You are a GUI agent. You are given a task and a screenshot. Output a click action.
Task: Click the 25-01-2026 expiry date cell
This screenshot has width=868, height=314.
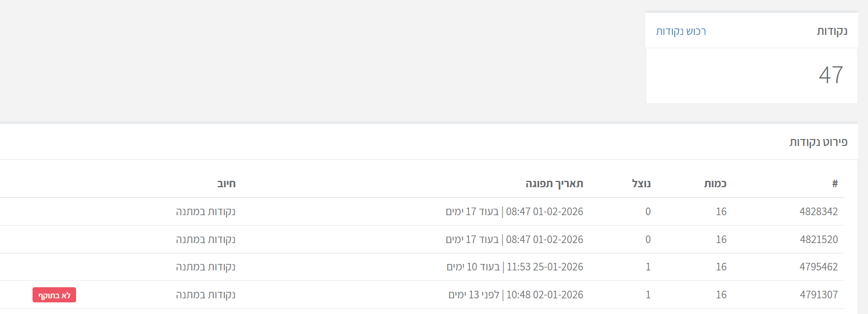[x=515, y=267]
